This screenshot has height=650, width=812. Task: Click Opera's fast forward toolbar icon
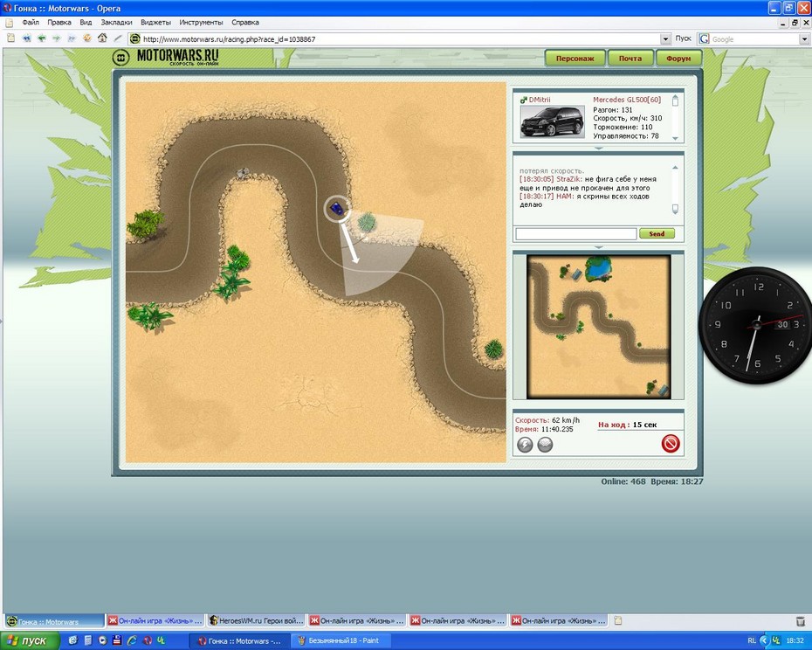click(72, 38)
